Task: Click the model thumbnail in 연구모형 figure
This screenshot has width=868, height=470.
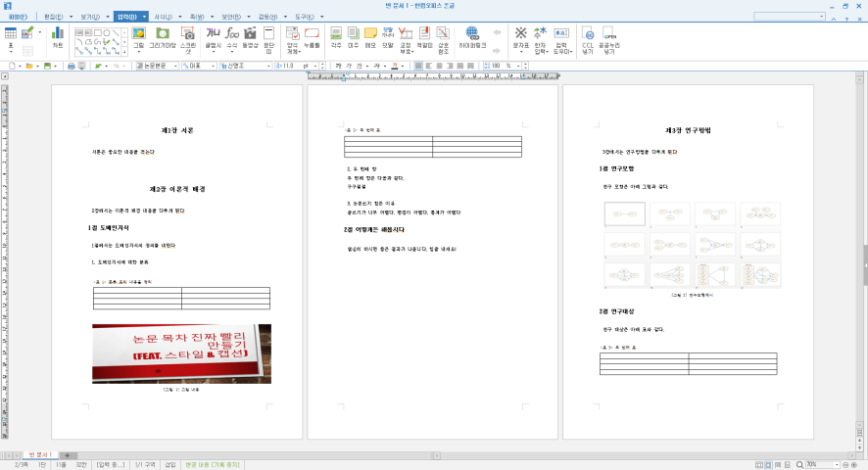Action: pyautogui.click(x=624, y=213)
